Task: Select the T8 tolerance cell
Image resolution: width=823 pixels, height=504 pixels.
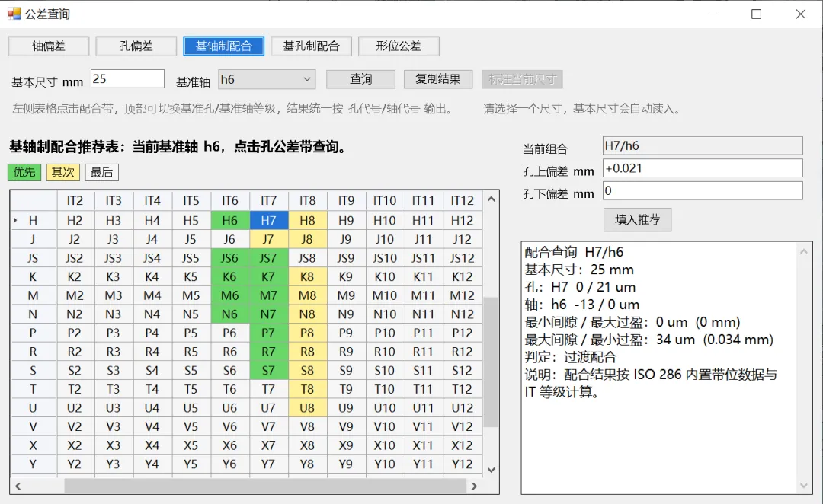Action: pos(308,389)
